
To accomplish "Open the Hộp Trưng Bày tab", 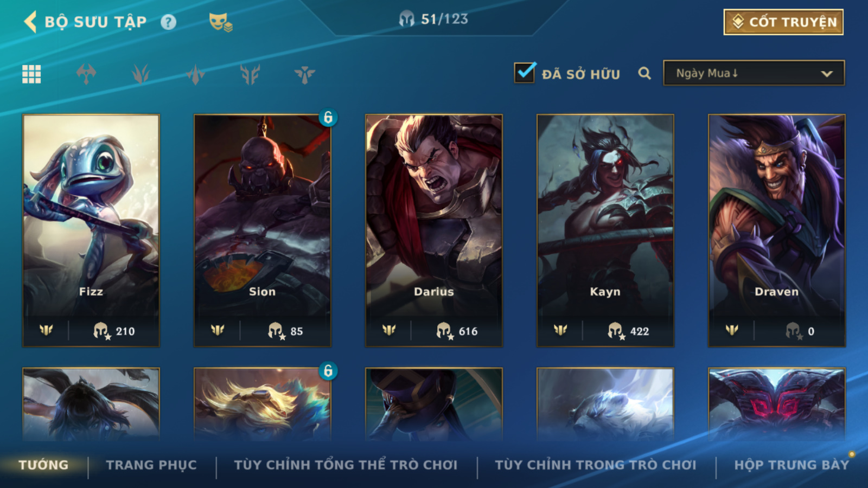I will (792, 465).
